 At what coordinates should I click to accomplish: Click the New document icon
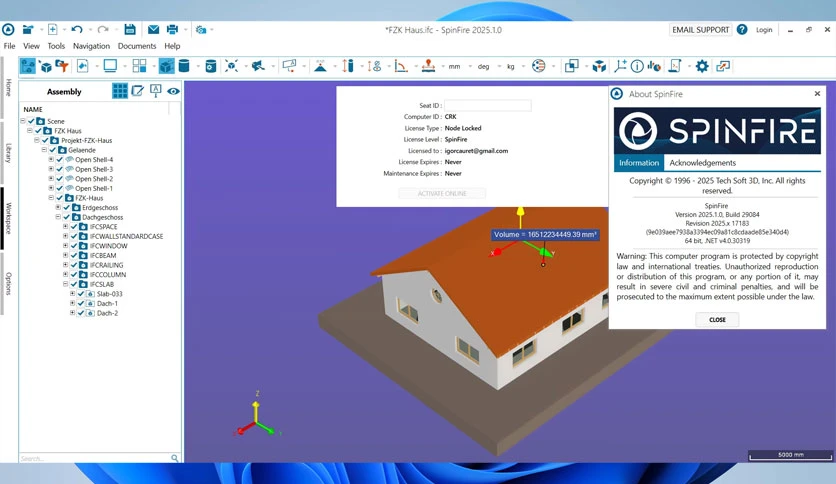(x=53, y=30)
